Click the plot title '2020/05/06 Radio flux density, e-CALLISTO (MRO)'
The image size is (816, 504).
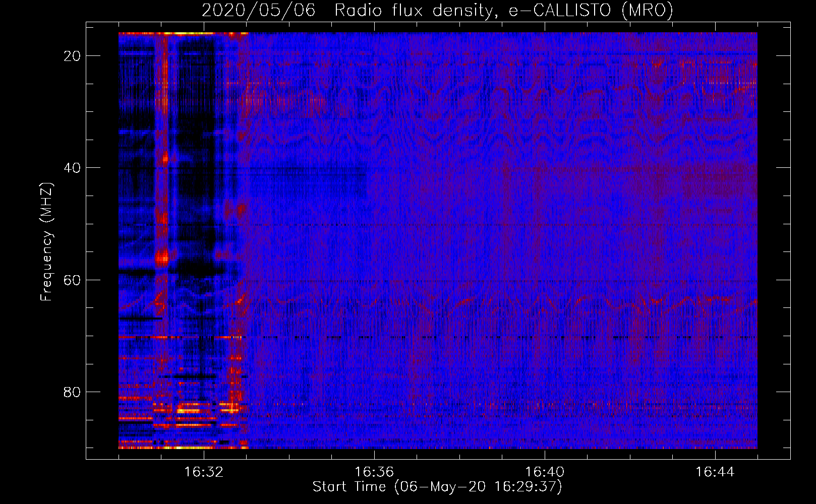[437, 11]
